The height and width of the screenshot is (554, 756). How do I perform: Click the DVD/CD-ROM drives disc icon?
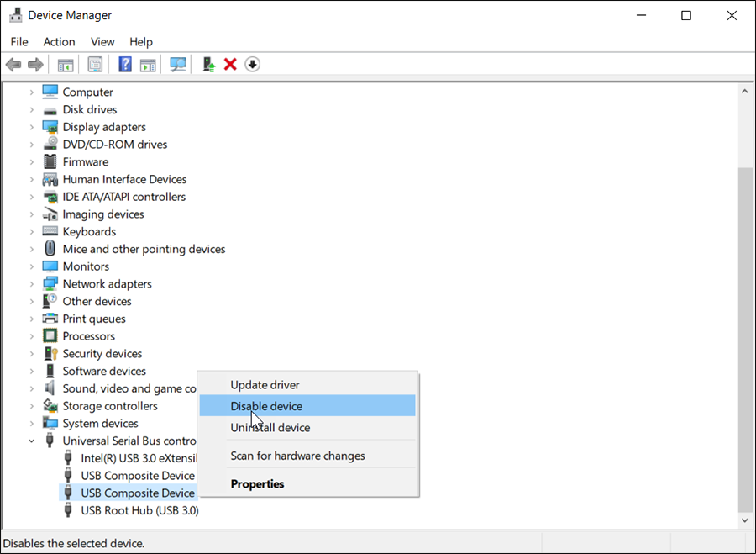pyautogui.click(x=50, y=144)
